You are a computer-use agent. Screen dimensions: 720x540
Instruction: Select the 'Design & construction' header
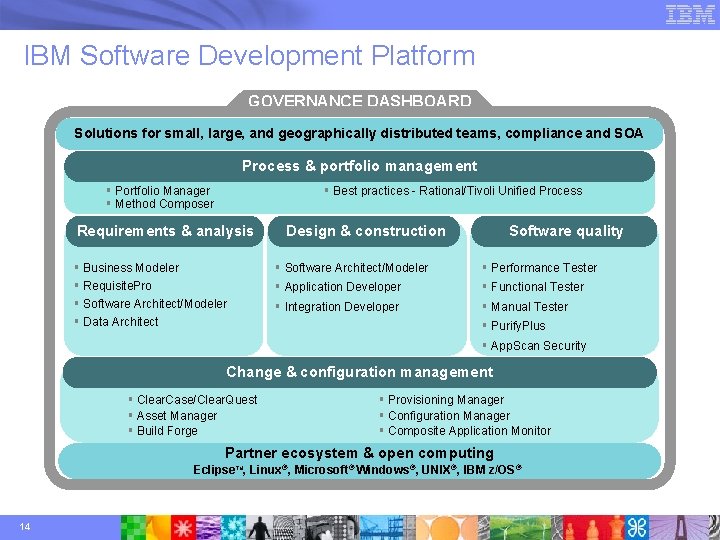click(x=365, y=231)
